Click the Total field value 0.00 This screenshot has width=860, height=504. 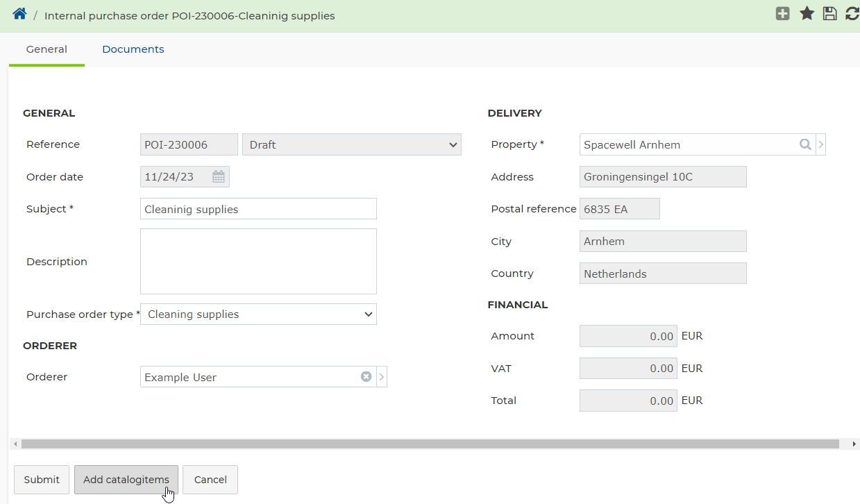628,401
